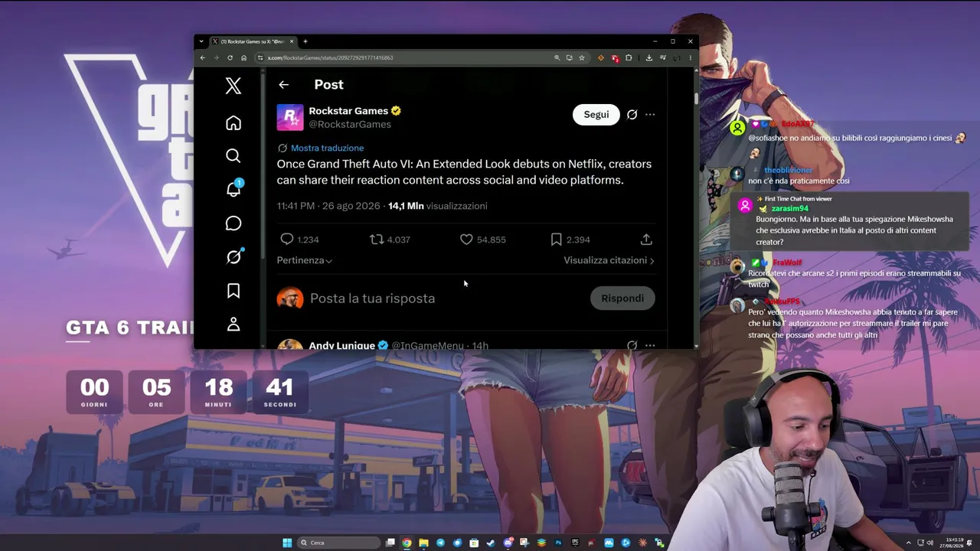Click the Grok icon on Andy Lunique's reply
The height and width of the screenshot is (551, 980).
(x=632, y=345)
